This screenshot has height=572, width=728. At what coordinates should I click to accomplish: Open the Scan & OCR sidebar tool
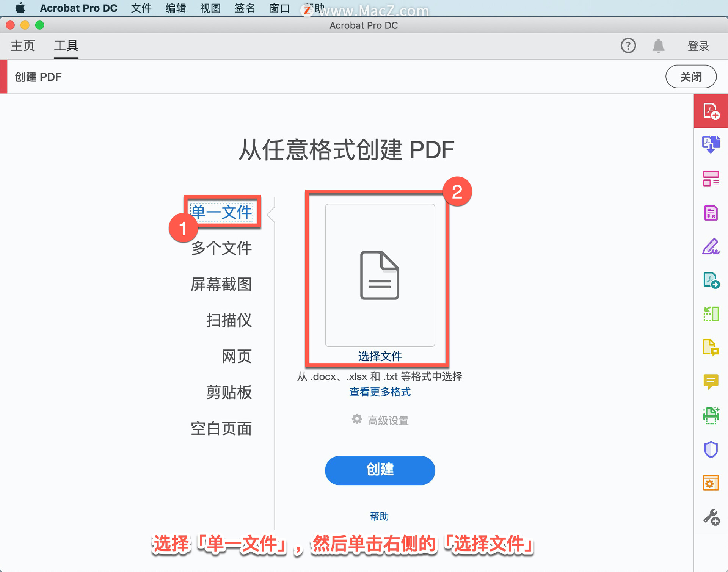coord(711,415)
